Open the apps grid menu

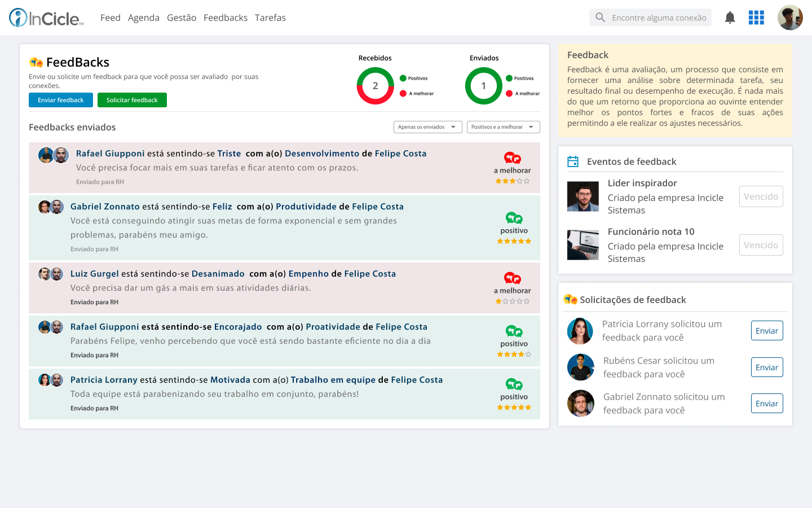(x=756, y=17)
